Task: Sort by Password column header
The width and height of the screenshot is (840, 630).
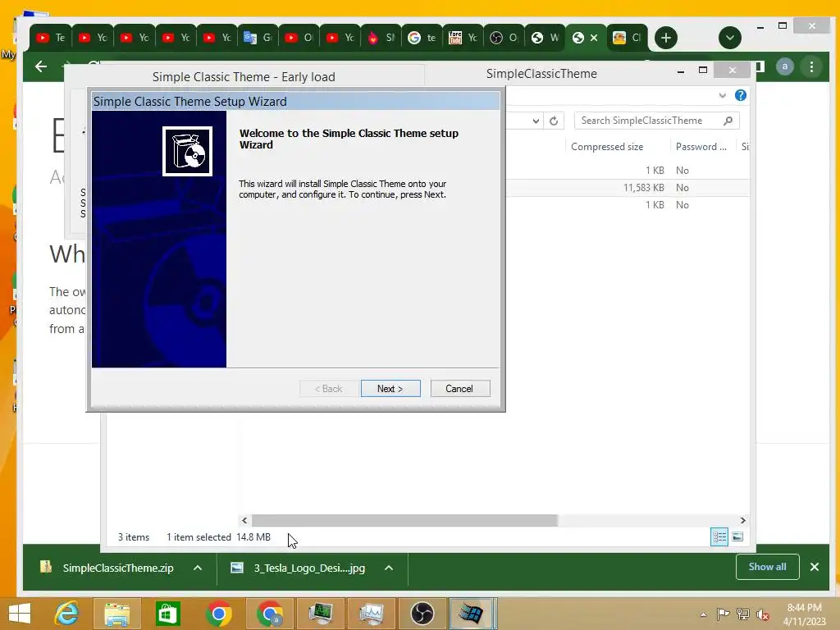Action: 701,147
